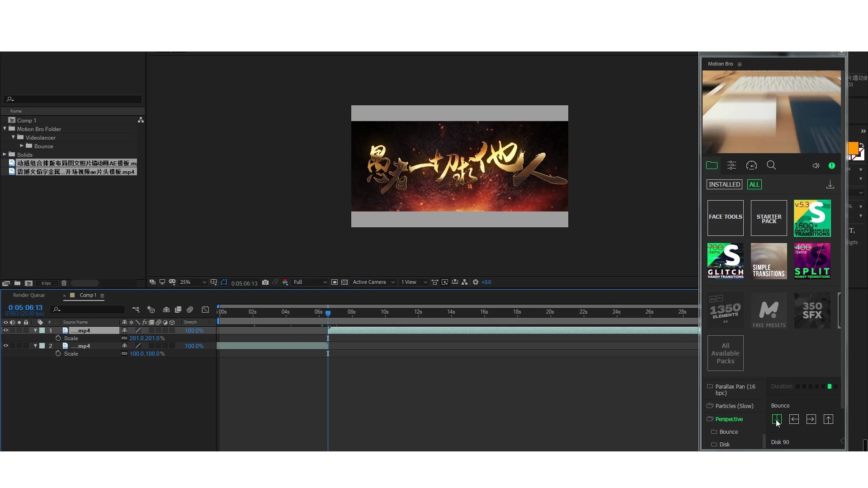Click the channel settings color icon
Image resolution: width=868 pixels, height=488 pixels.
[x=285, y=282]
